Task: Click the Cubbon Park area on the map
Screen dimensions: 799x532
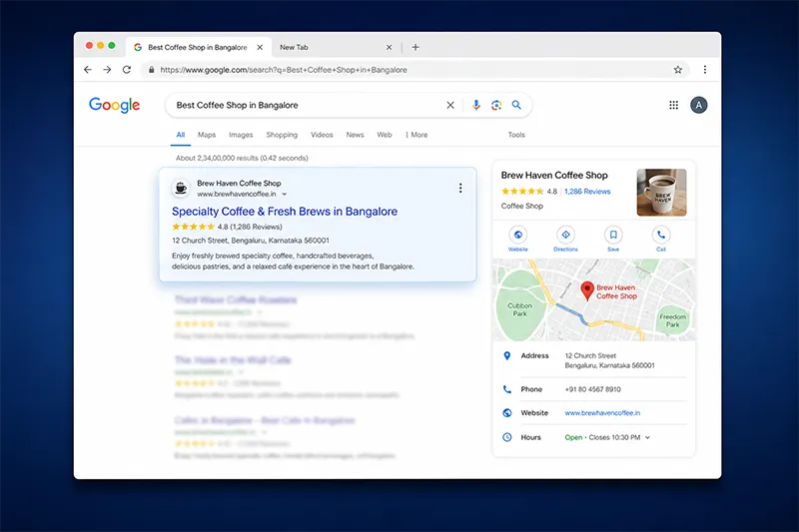Action: coord(519,309)
